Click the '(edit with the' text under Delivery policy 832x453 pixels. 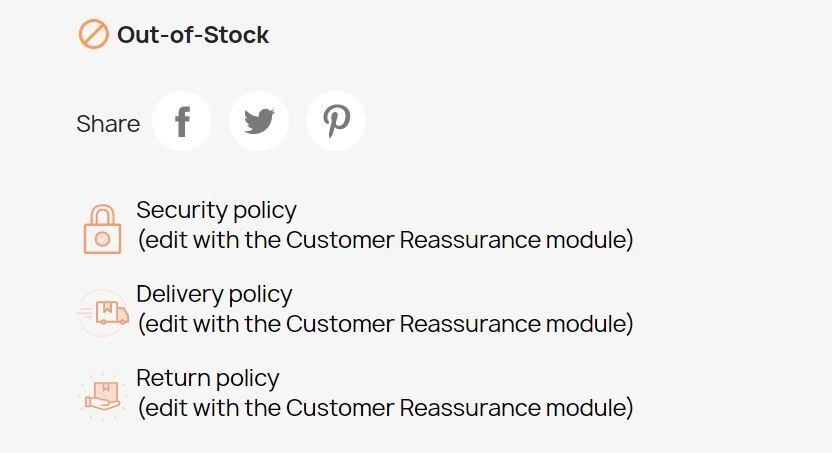pyautogui.click(x=210, y=324)
